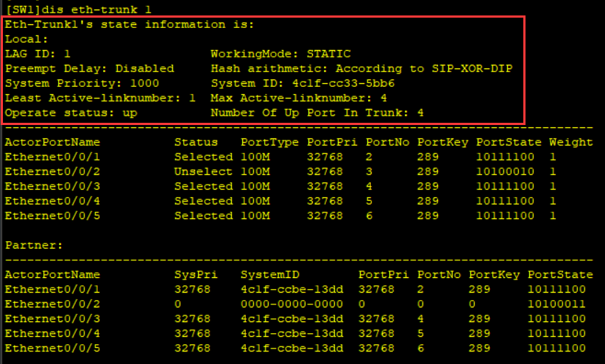Click '100M' PortType of Local Ethernet0/0/3
Screen dimensions: 605x364
(255, 186)
